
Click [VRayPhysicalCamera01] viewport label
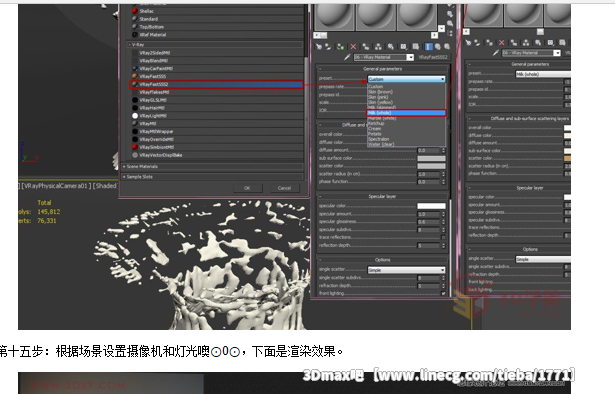pyautogui.click(x=56, y=186)
